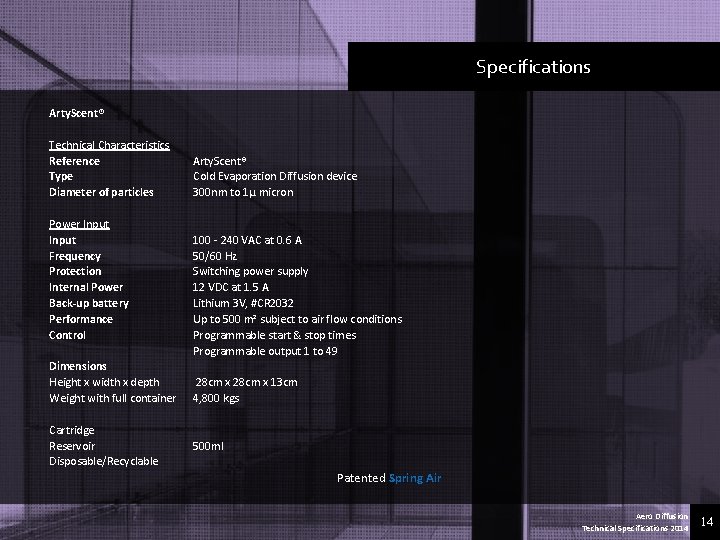Screen dimensions: 720x540
Task: Select the 'Internal Power' label
Action: [x=86, y=287]
